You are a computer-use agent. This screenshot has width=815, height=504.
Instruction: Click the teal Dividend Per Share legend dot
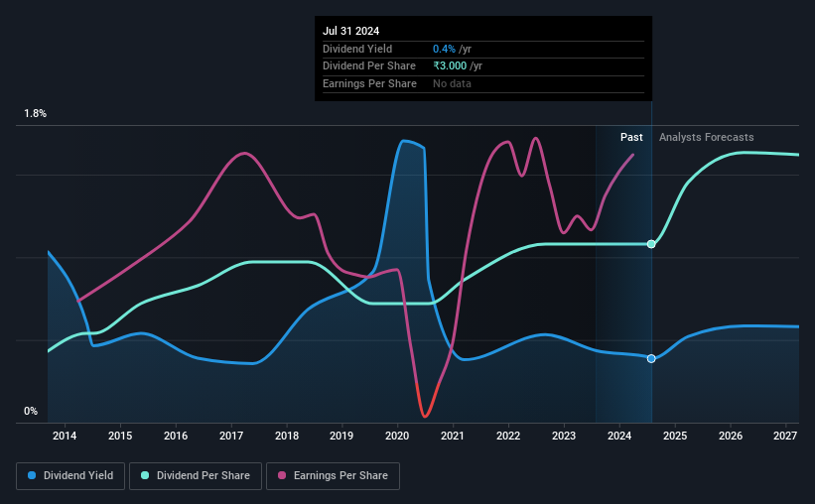pos(145,475)
